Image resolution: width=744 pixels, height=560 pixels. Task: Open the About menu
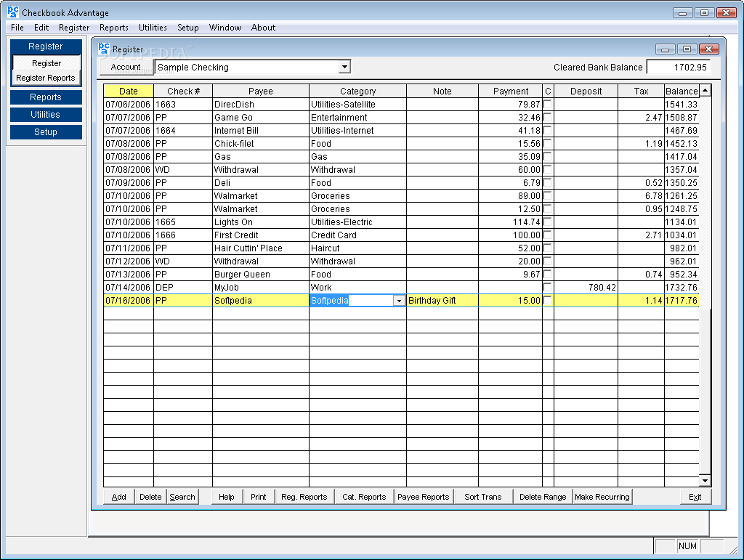pyautogui.click(x=263, y=28)
